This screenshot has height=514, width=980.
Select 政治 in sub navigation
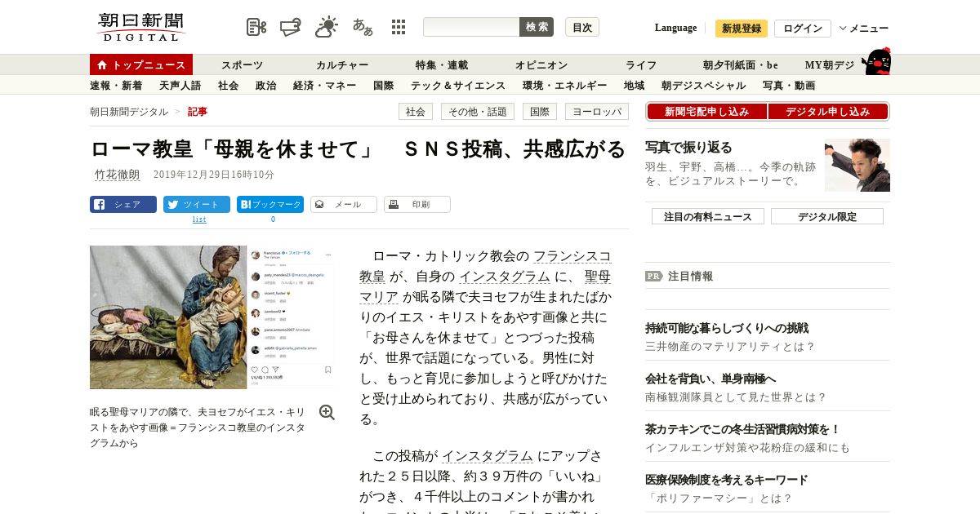pyautogui.click(x=265, y=85)
